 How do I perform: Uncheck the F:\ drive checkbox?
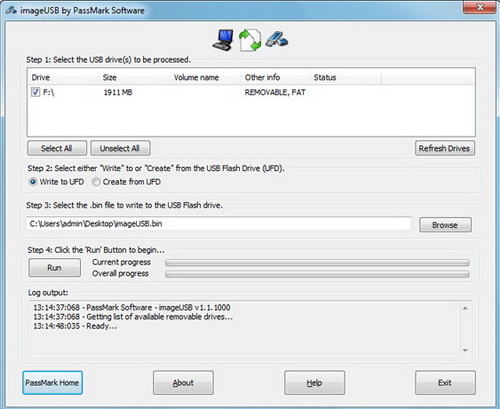tap(35, 92)
